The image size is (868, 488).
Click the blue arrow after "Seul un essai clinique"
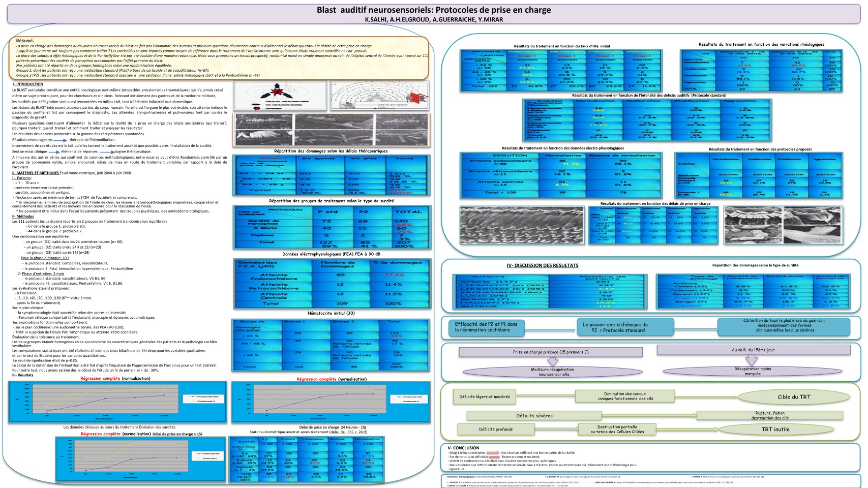tap(54, 152)
